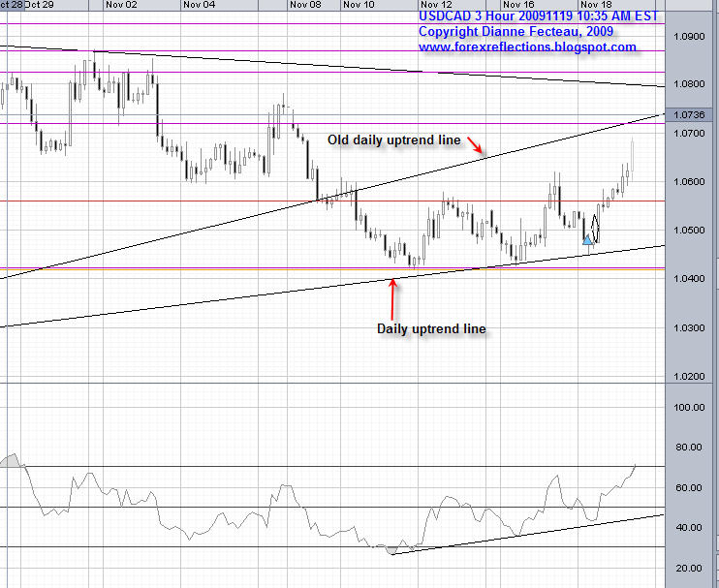Screen dimensions: 719x588
Task: Click the Nov 04 date label
Action: (x=199, y=5)
